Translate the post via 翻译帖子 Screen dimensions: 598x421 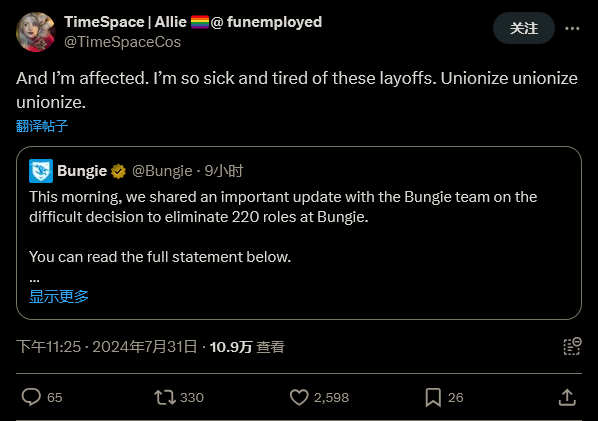[42, 126]
